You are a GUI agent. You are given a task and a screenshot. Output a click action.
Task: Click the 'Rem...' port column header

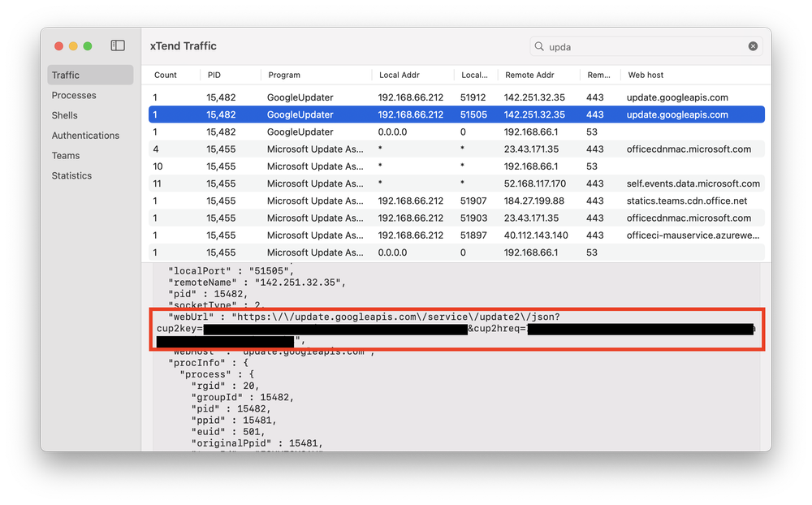click(x=598, y=75)
